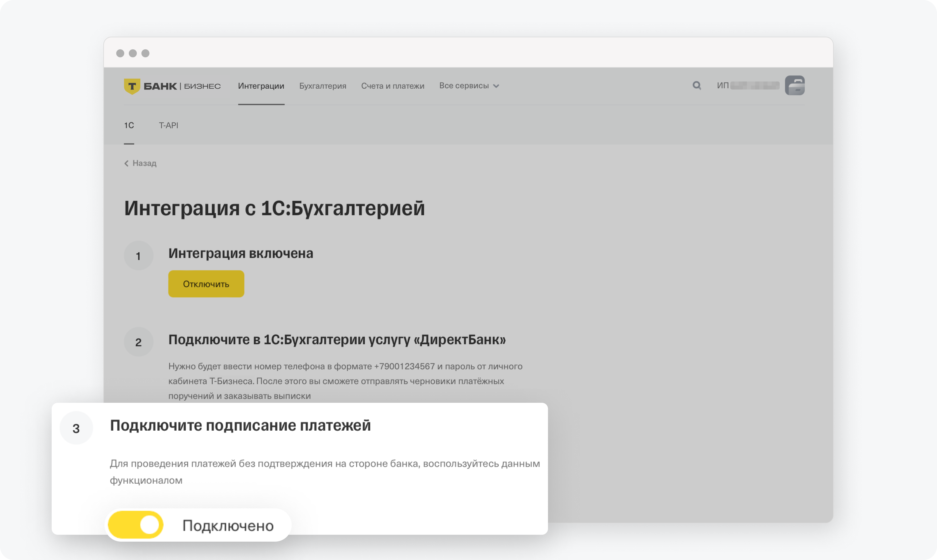The height and width of the screenshot is (560, 937).
Task: Click the Т-Банк Бизнес logo icon
Action: [x=132, y=85]
